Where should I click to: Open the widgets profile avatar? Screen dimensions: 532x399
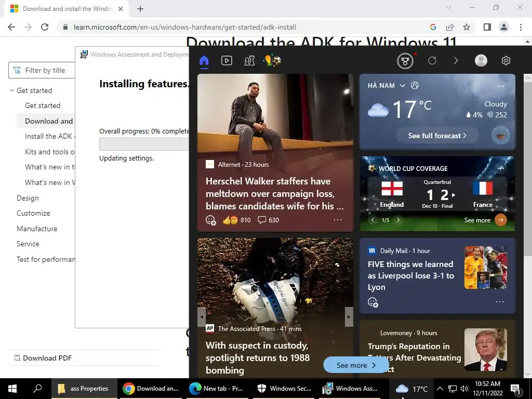(481, 61)
